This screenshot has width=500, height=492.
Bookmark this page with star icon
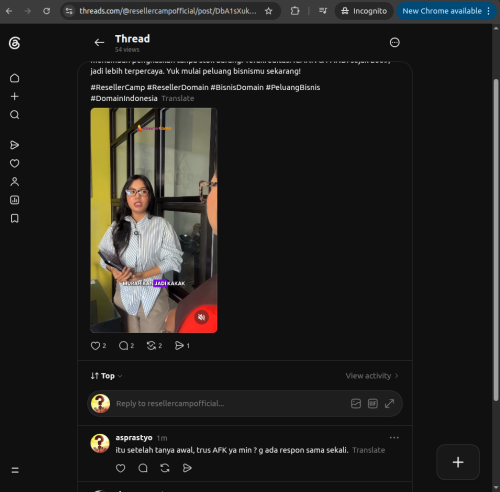[x=268, y=11]
